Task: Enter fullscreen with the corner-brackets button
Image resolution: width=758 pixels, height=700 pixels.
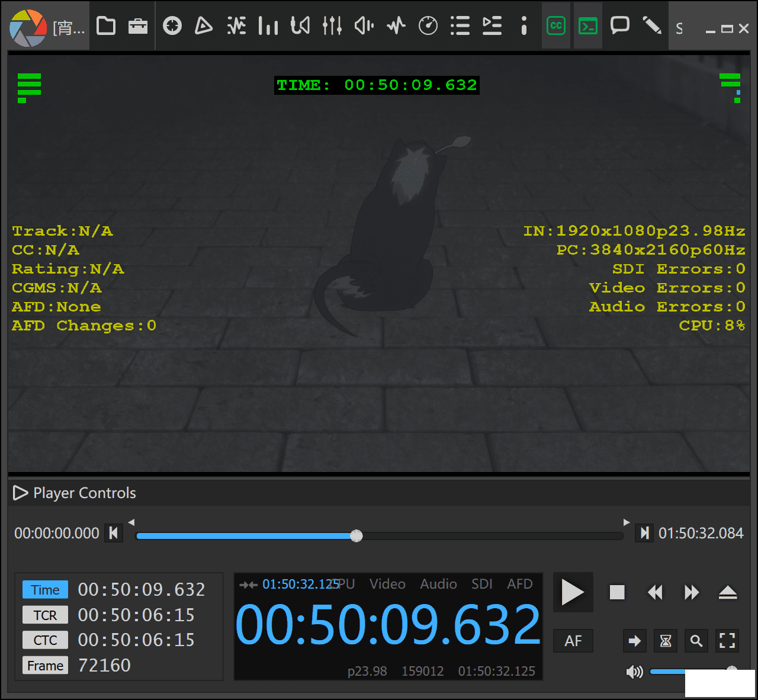Action: (x=727, y=641)
